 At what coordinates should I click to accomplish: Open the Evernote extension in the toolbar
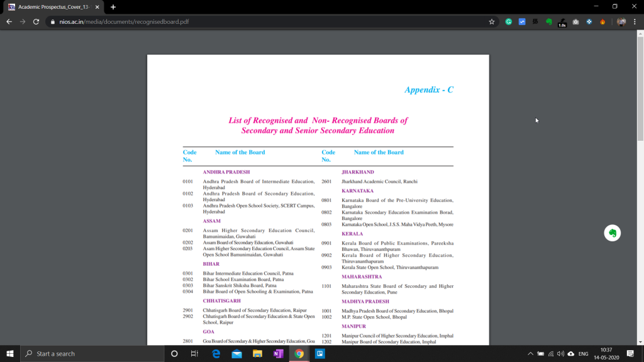click(548, 22)
